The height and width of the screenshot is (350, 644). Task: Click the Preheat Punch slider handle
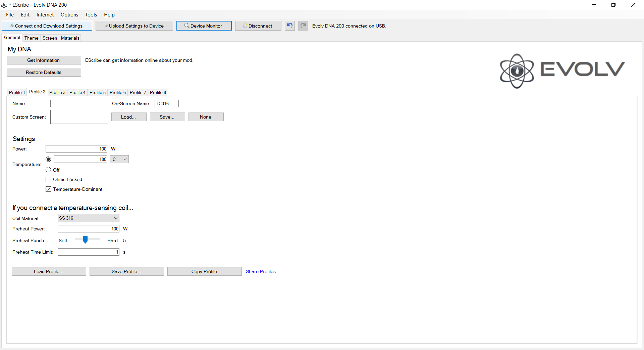(85, 239)
